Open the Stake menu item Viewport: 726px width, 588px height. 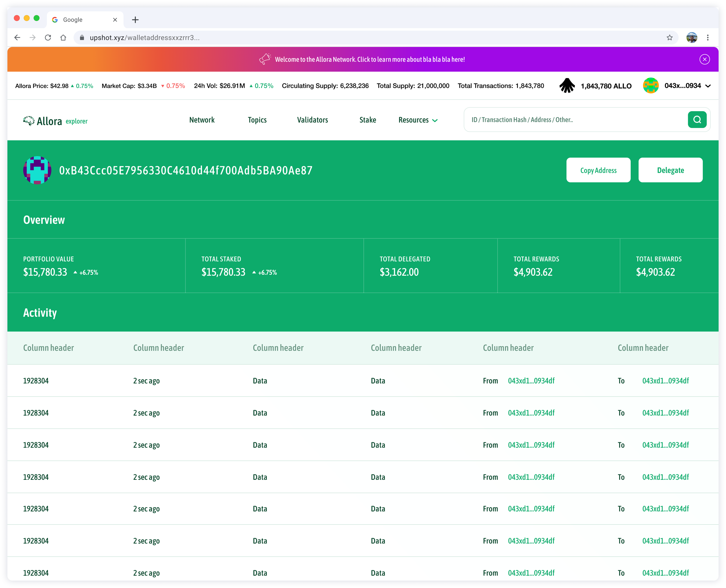pos(368,120)
